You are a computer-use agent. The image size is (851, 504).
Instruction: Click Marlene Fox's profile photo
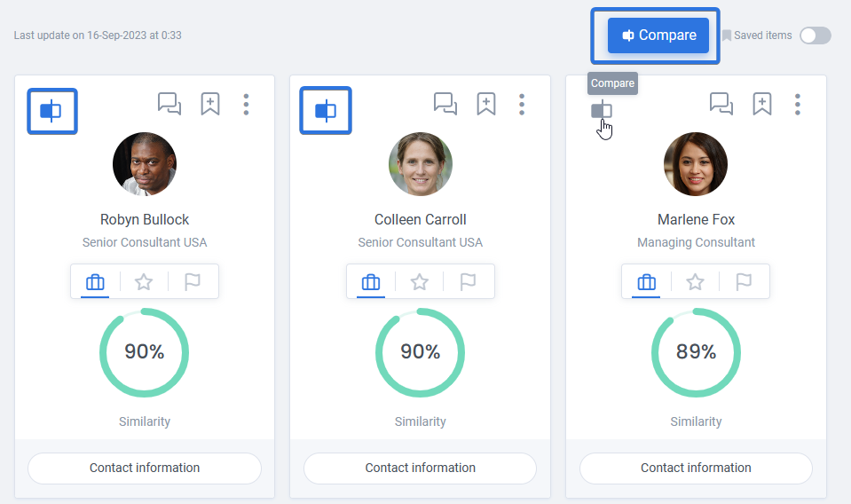coord(696,164)
